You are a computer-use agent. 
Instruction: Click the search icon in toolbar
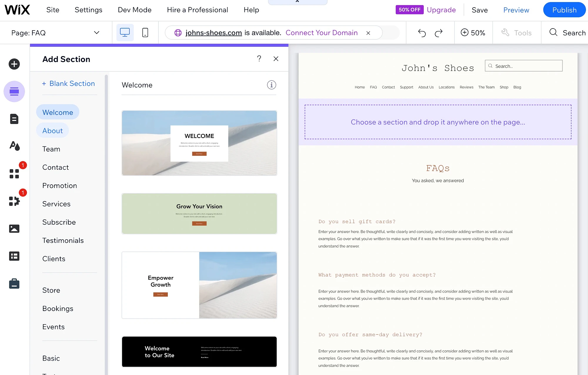553,32
